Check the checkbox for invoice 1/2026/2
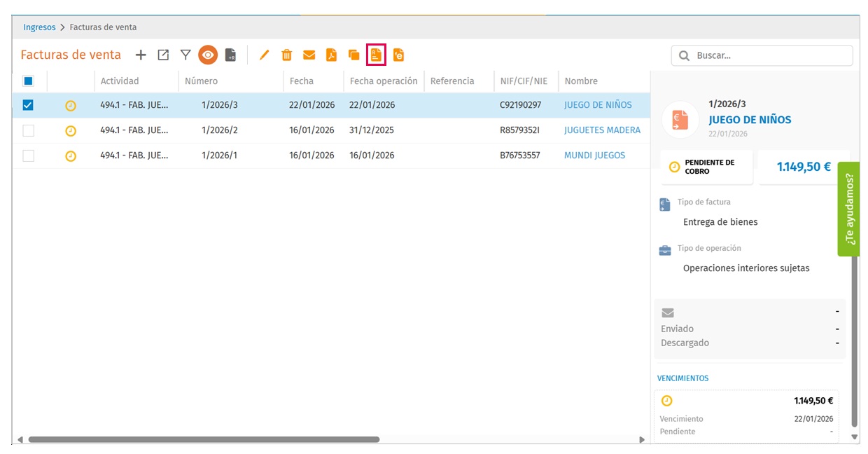868x454 pixels. pos(28,130)
